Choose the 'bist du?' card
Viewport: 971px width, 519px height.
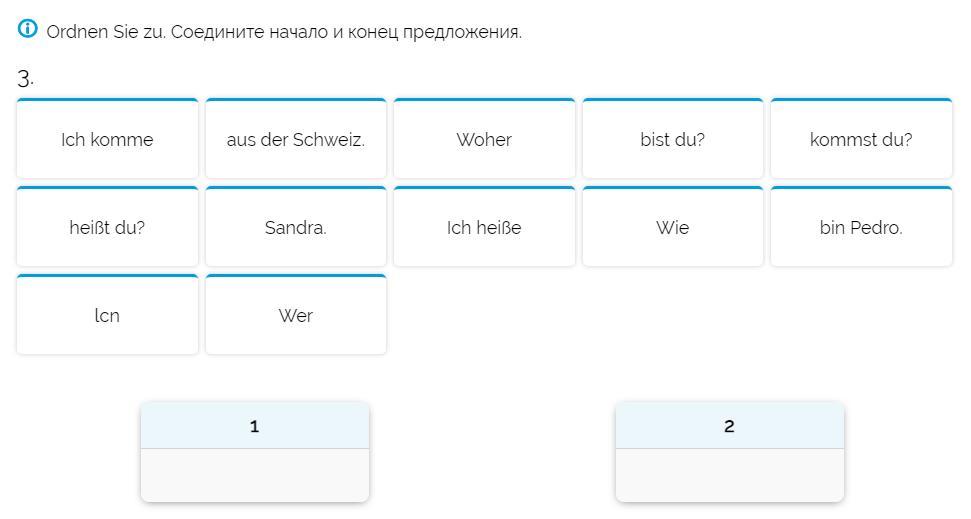[x=672, y=140]
